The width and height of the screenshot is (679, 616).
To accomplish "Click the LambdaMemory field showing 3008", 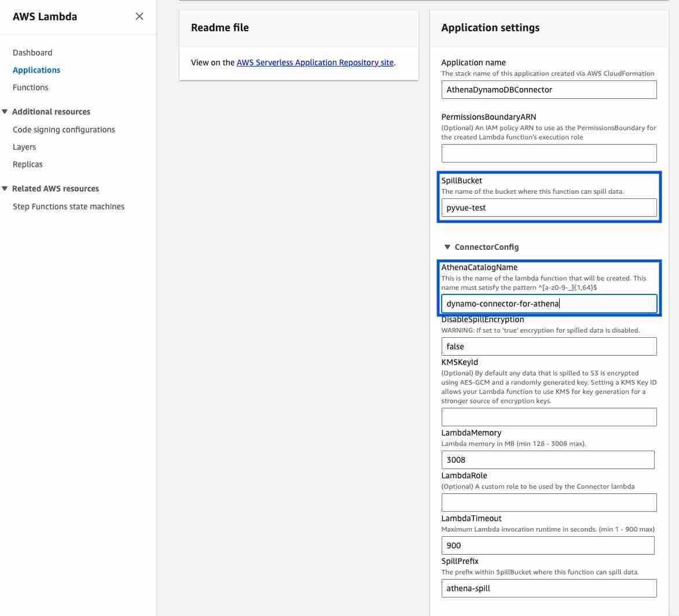I will click(548, 460).
